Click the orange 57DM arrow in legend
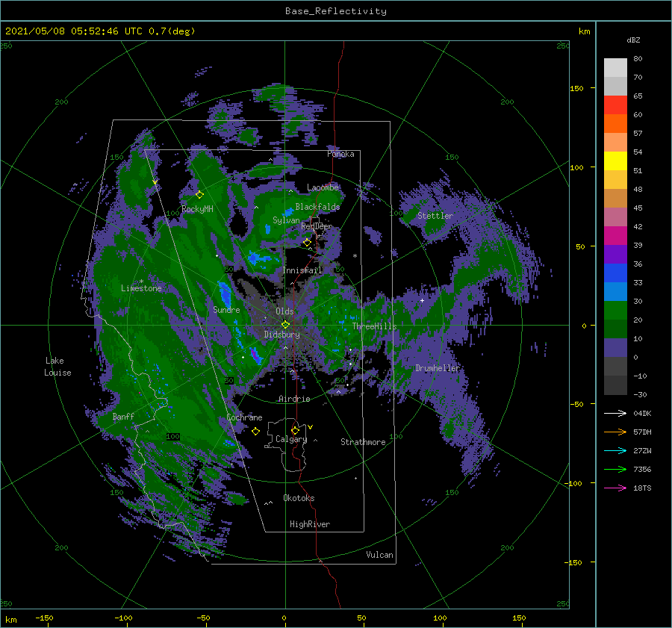Screen dimensions: 672x628 pyautogui.click(x=615, y=432)
